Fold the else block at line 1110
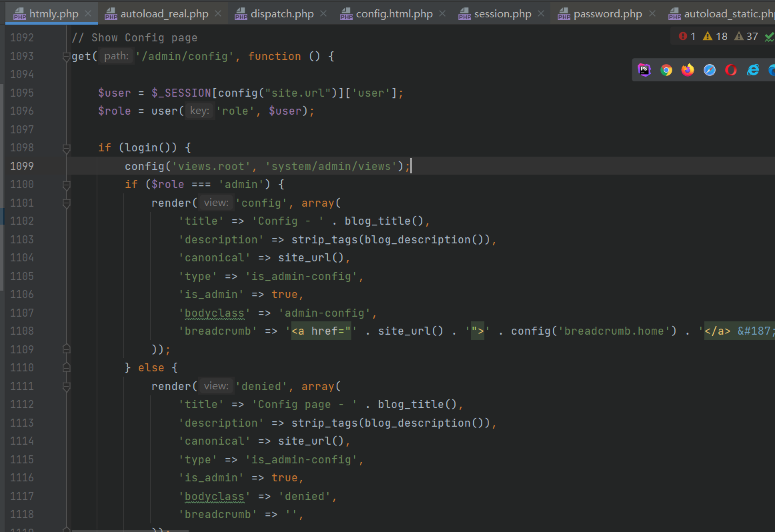The image size is (775, 532). (66, 368)
